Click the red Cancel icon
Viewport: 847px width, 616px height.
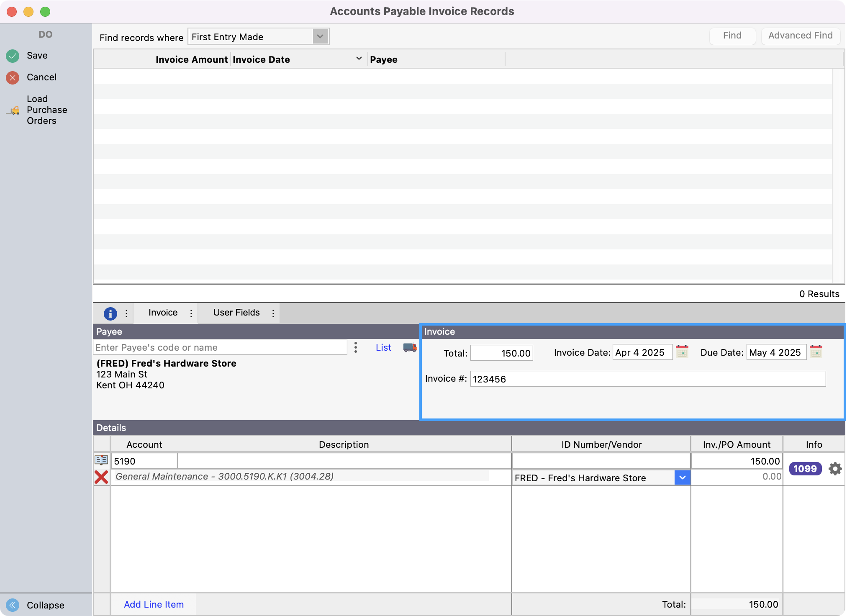[13, 77]
